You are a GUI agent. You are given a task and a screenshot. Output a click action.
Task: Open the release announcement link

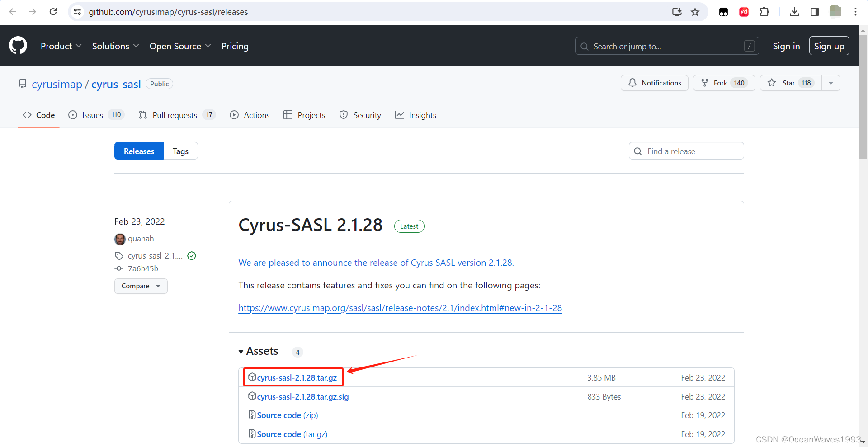pyautogui.click(x=376, y=263)
